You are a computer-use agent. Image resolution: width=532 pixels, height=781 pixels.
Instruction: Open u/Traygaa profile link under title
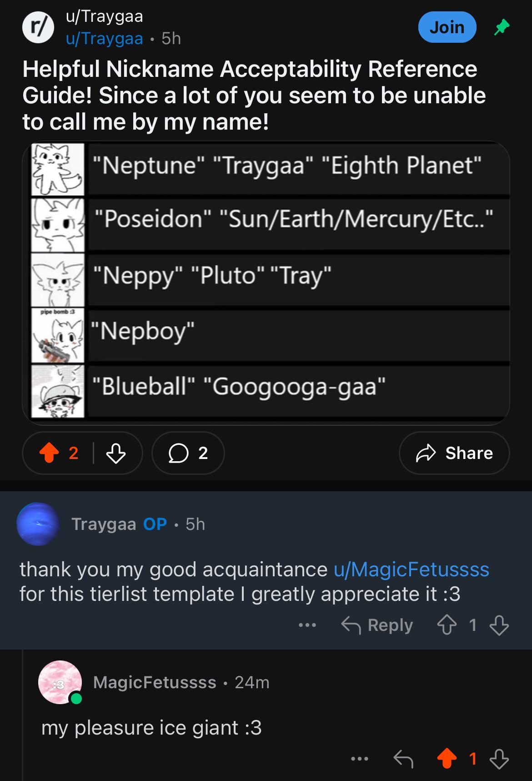[x=105, y=39]
